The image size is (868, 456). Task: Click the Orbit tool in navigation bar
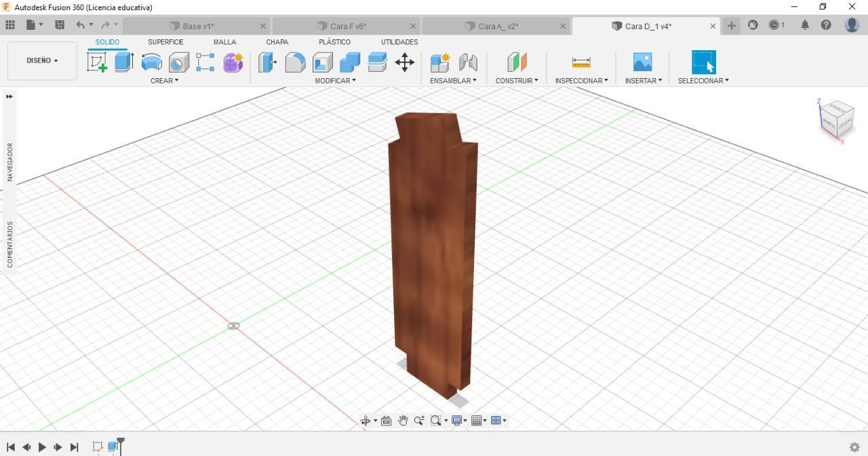tap(366, 421)
